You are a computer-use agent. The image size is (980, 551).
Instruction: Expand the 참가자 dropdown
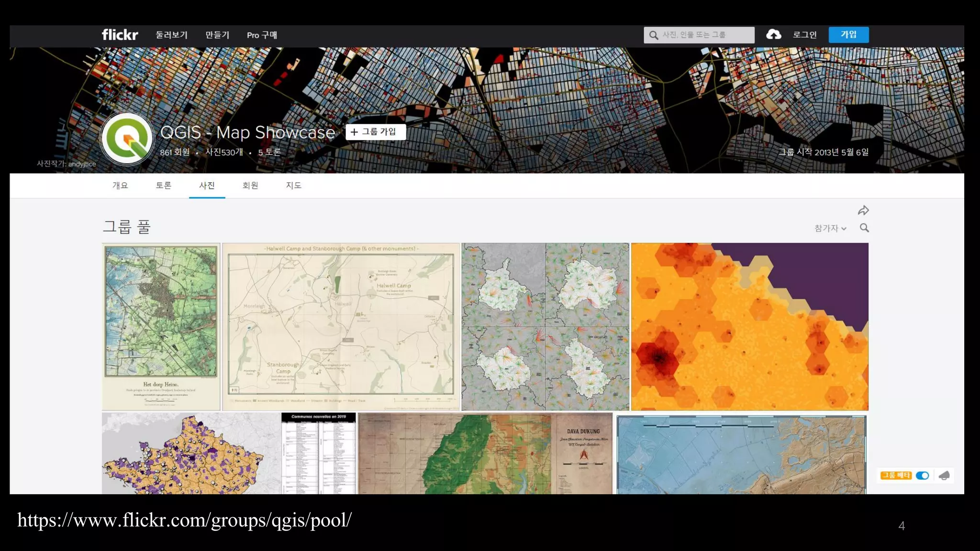click(x=830, y=229)
